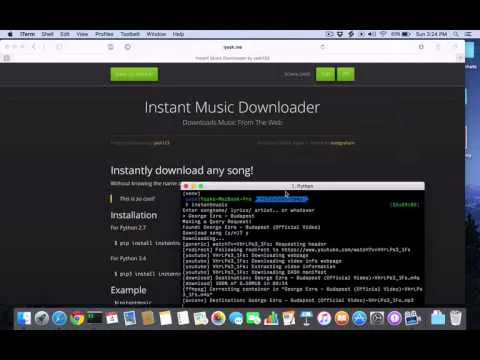Open the black iTerm terminal dock icon
Viewport: 480px width, 360px height.
tap(95, 318)
